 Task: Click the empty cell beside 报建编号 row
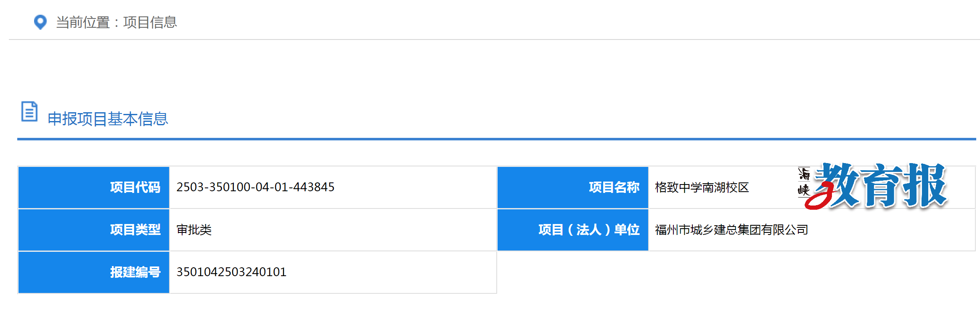pos(736,272)
